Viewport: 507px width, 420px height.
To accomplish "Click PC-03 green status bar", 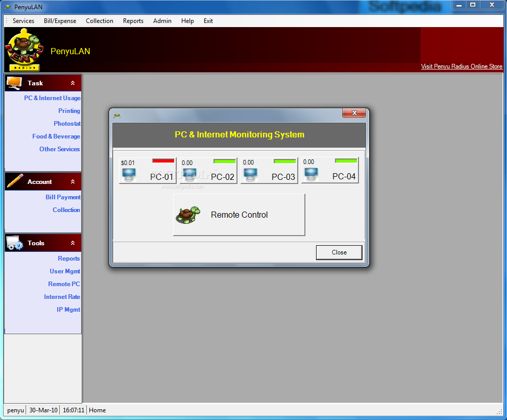I will point(285,161).
